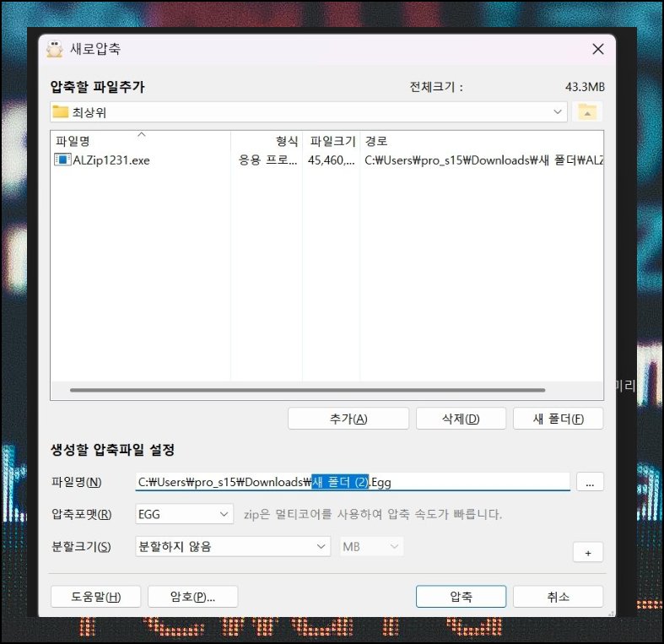This screenshot has width=664, height=644.
Task: Select the ALZip1231.exe file name
Action: [x=111, y=160]
